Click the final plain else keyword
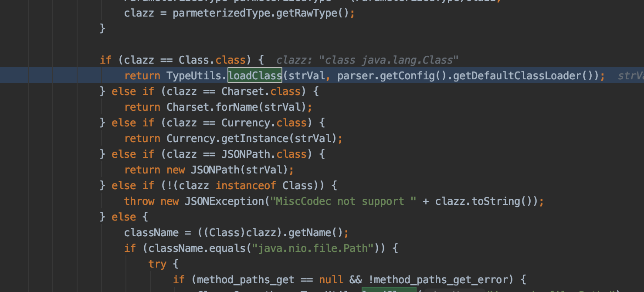The image size is (644, 292). [x=124, y=217]
